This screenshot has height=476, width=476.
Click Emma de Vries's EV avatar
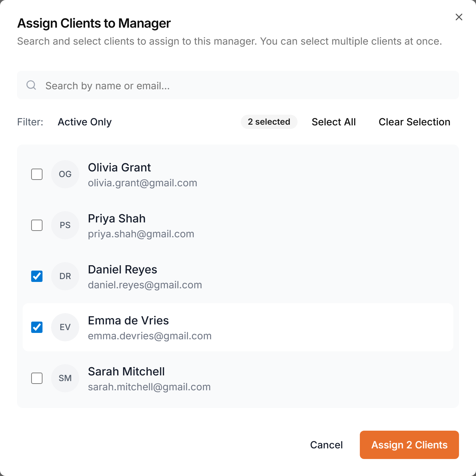tap(65, 327)
